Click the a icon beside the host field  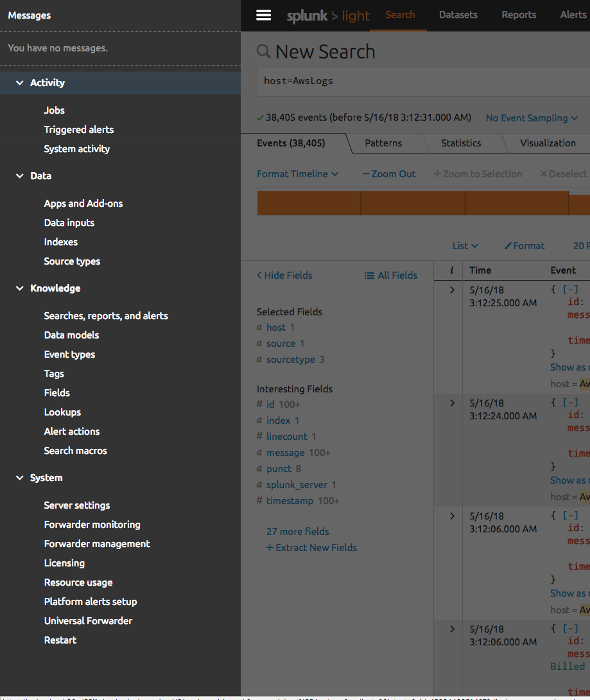(x=261, y=327)
